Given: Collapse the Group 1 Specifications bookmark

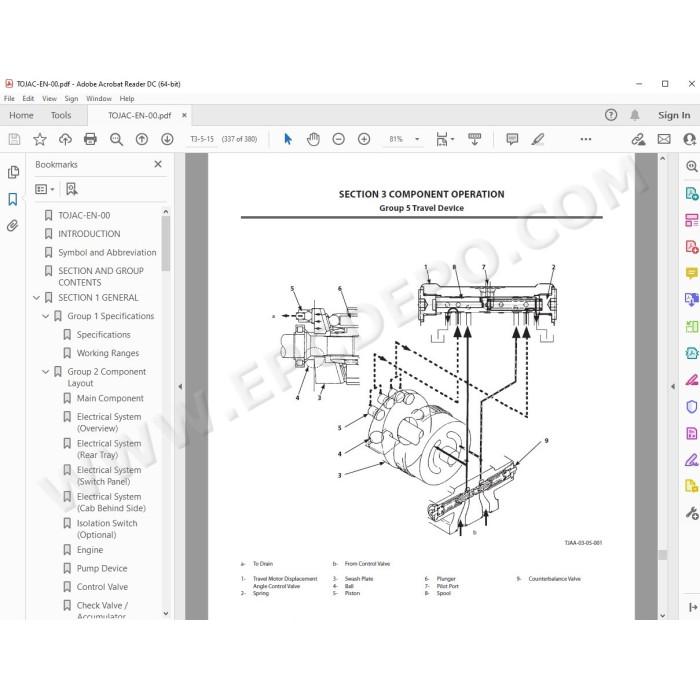Looking at the screenshot, I should (x=46, y=316).
